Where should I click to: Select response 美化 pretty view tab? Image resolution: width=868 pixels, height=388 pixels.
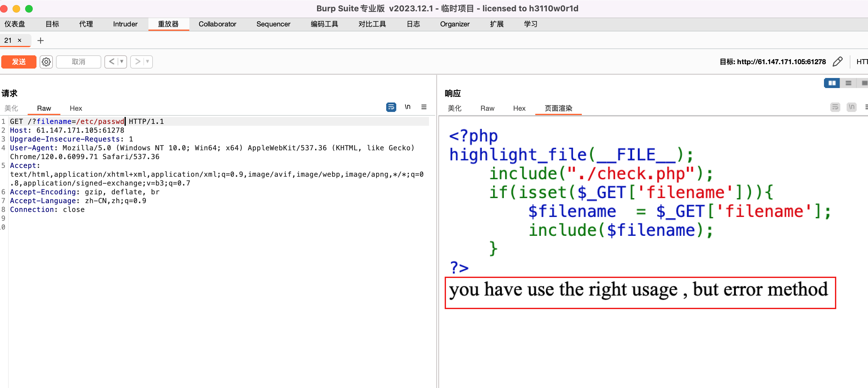pos(454,108)
